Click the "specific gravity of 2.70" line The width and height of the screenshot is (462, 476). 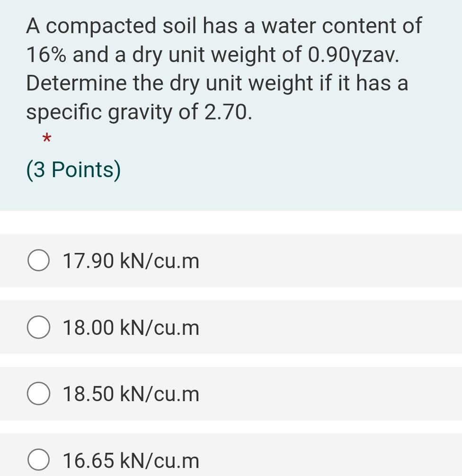coord(139,112)
